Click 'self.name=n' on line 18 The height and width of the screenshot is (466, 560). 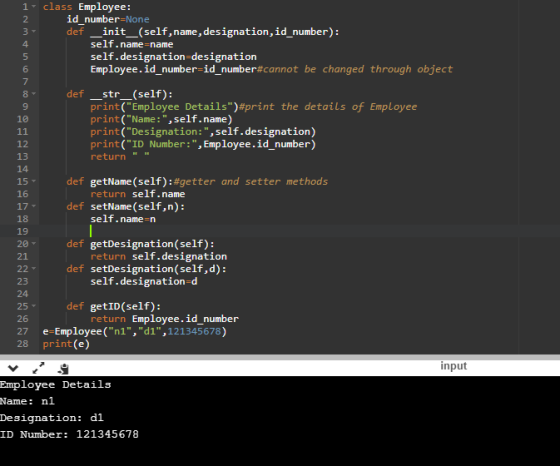(123, 219)
